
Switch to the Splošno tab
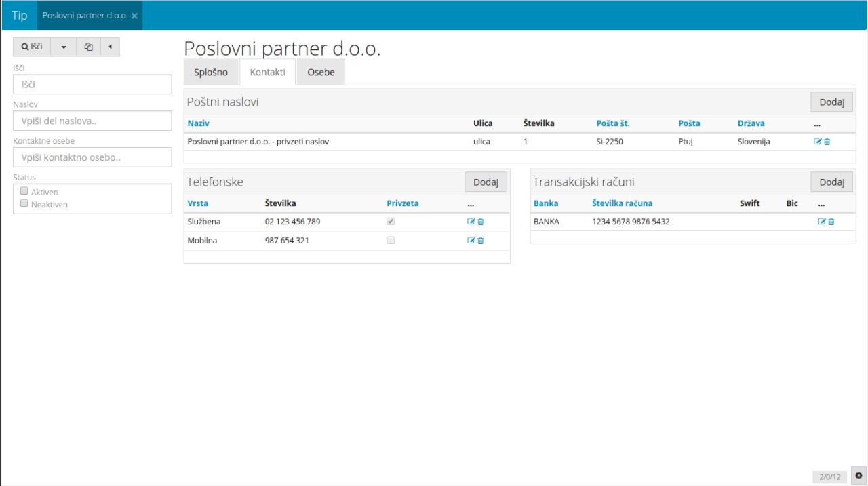pos(211,72)
